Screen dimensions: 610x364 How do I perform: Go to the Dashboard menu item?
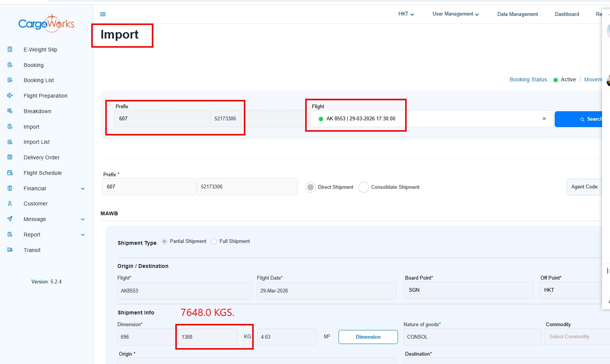(567, 14)
